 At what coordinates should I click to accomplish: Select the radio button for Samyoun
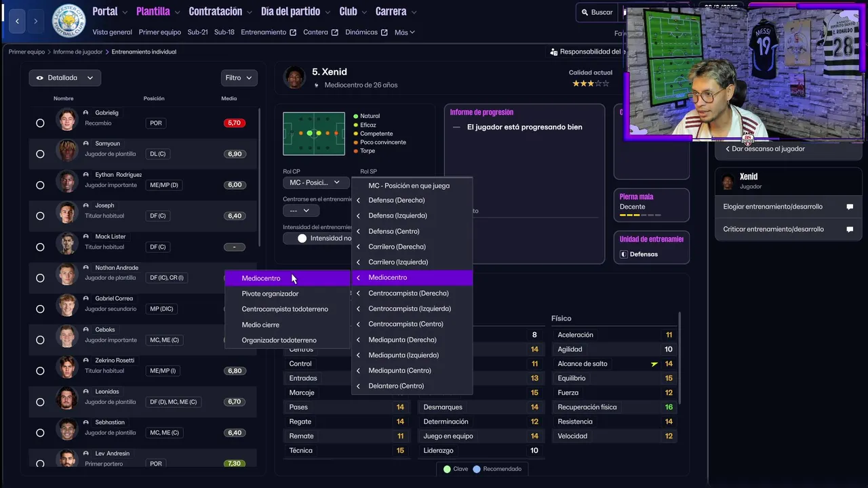click(x=40, y=154)
